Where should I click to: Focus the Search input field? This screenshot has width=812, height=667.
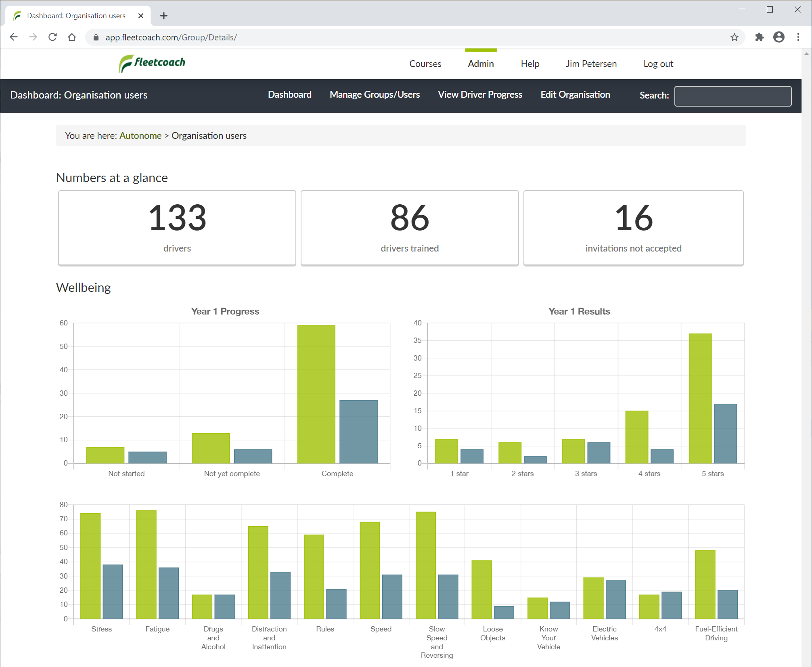coord(732,96)
